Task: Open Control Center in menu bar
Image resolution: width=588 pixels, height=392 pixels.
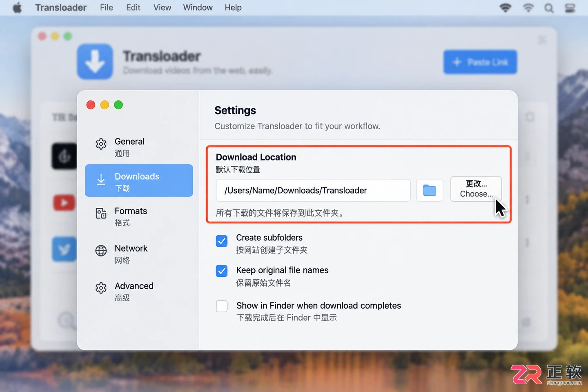Action: [570, 8]
